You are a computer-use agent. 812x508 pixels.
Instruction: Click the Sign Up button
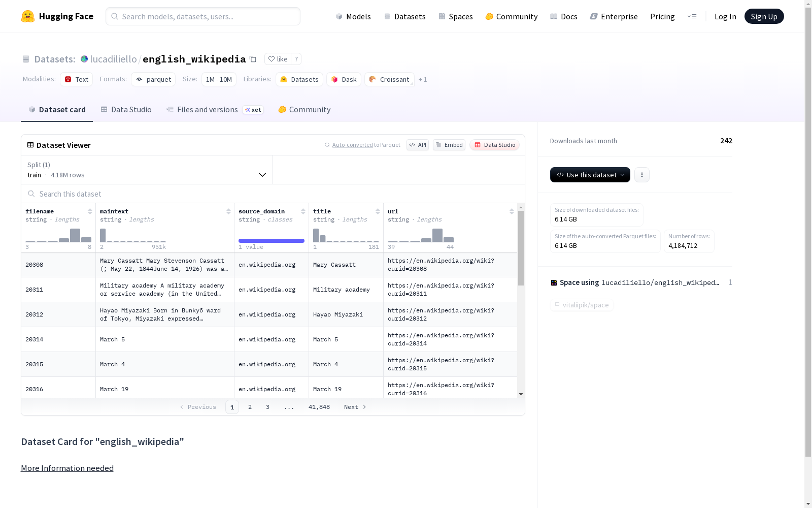(764, 16)
